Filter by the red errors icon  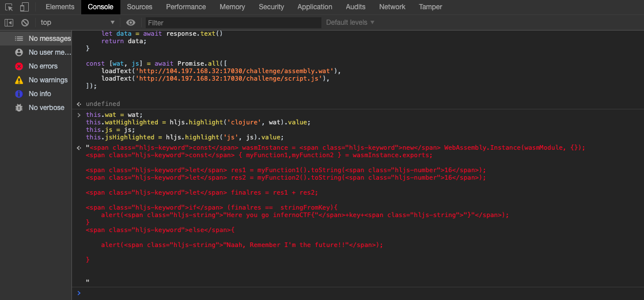(x=19, y=66)
